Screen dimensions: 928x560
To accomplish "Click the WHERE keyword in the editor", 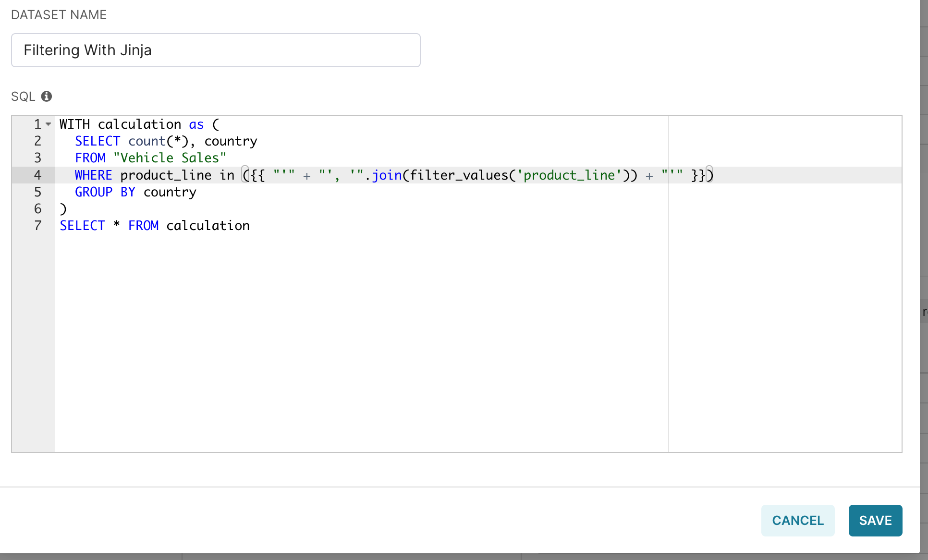I will pyautogui.click(x=93, y=175).
